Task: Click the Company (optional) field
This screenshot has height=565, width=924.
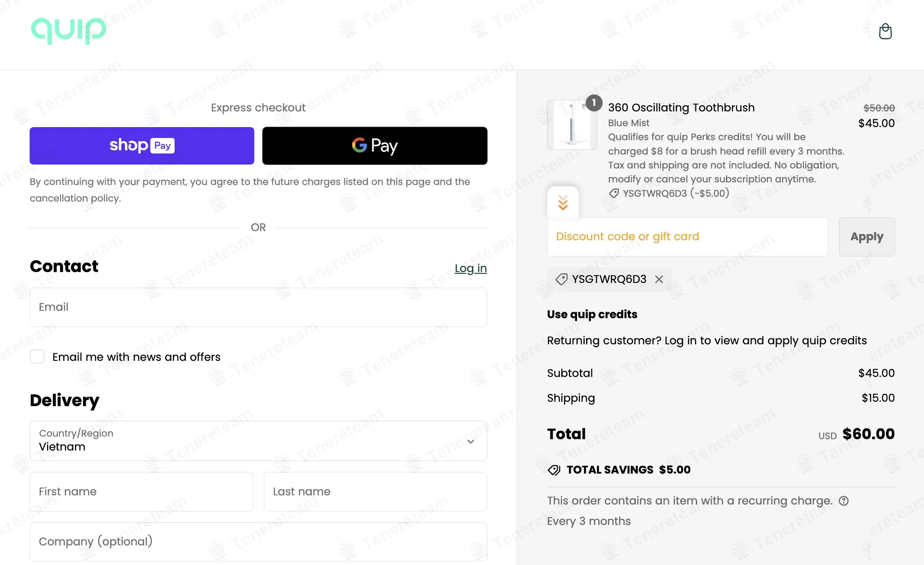Action: click(x=258, y=542)
